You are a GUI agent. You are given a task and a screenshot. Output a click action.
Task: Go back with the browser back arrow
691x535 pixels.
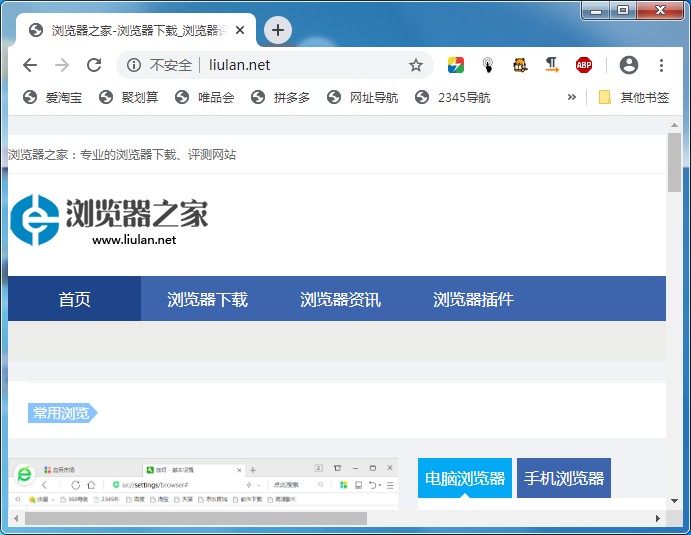[x=30, y=65]
